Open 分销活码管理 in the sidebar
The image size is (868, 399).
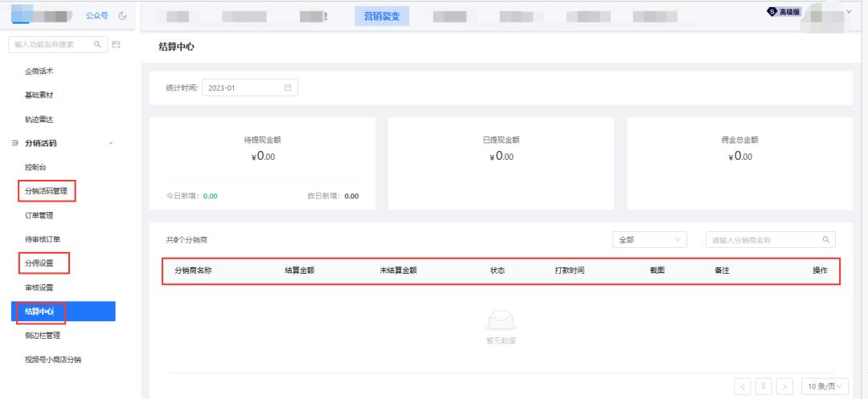pos(47,192)
